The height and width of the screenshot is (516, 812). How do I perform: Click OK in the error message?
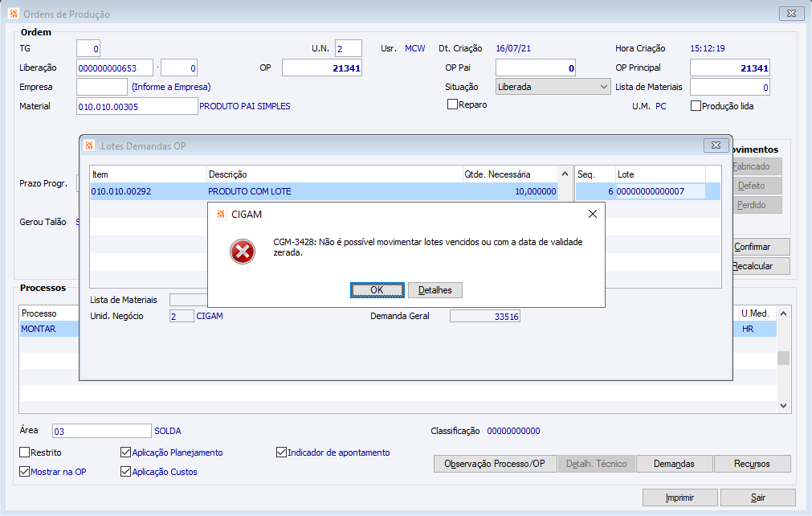[x=377, y=290]
